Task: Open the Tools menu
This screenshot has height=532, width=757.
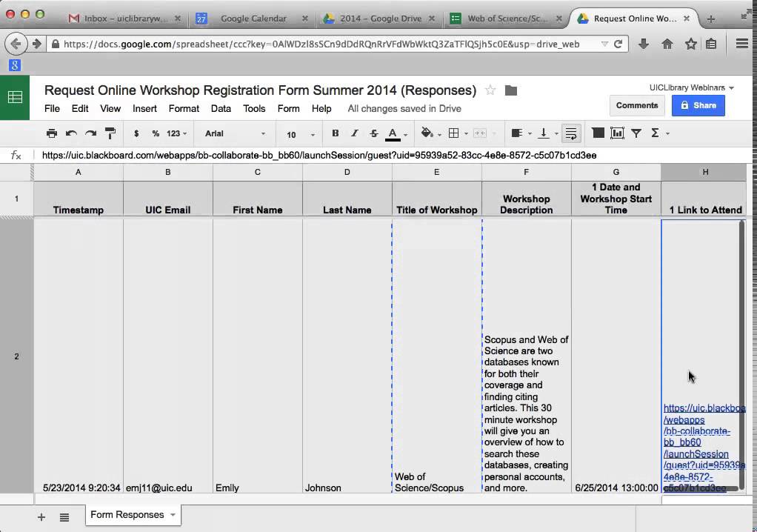Action: coord(254,109)
